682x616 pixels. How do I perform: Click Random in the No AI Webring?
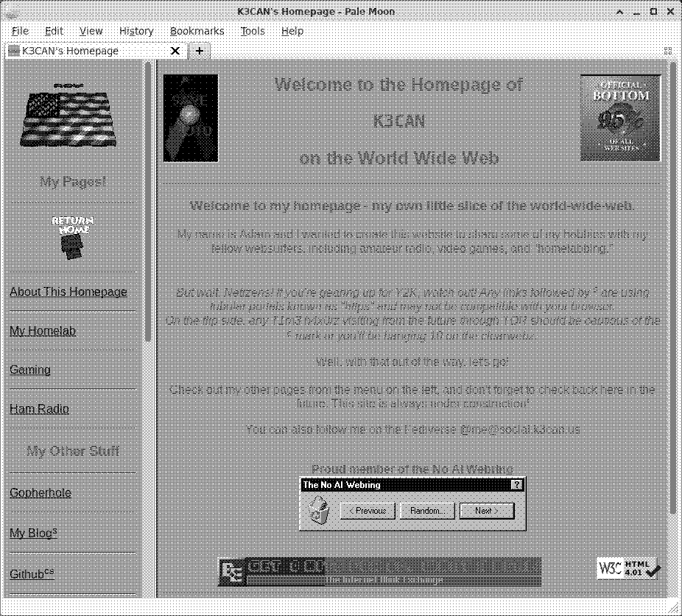(x=427, y=510)
